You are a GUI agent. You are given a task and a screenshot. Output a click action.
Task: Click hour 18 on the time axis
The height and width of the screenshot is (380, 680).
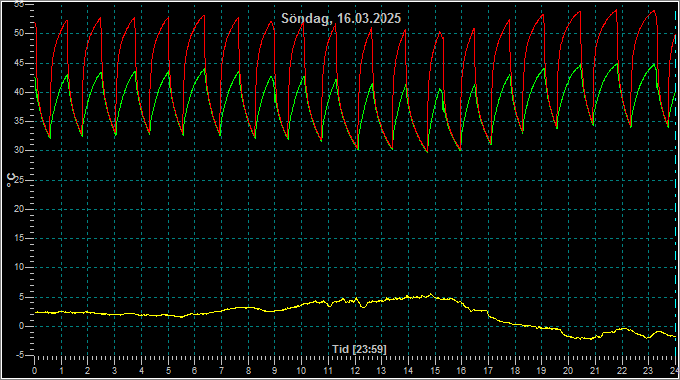pos(515,371)
